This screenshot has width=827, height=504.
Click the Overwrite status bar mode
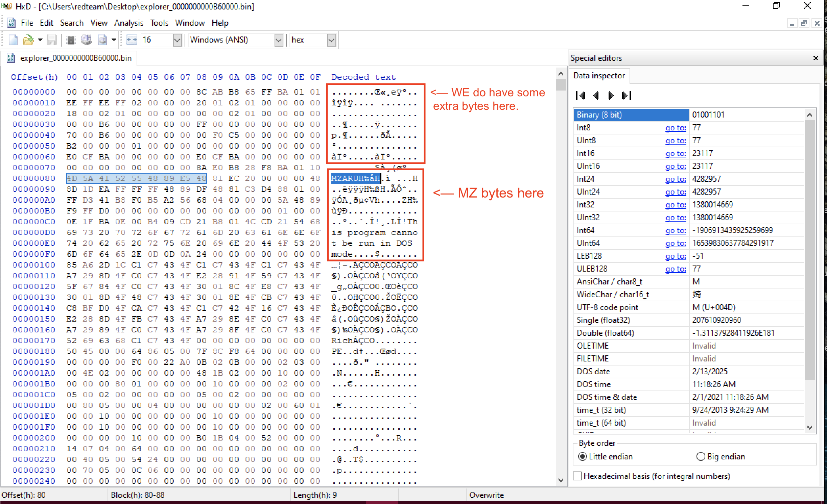point(486,495)
